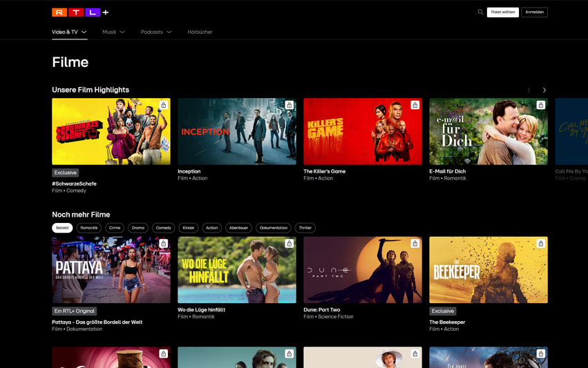Select the Crime filter chip
Image resolution: width=588 pixels, height=368 pixels.
pyautogui.click(x=115, y=228)
